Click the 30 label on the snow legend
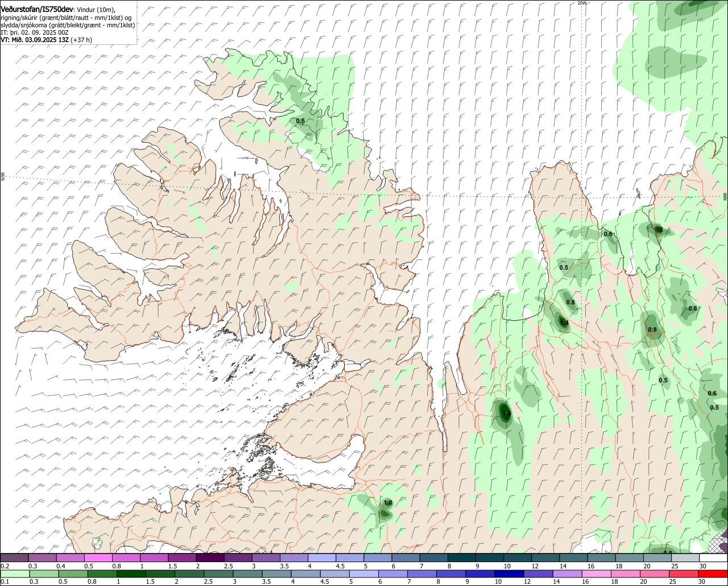This screenshot has width=728, height=586. pyautogui.click(x=703, y=566)
